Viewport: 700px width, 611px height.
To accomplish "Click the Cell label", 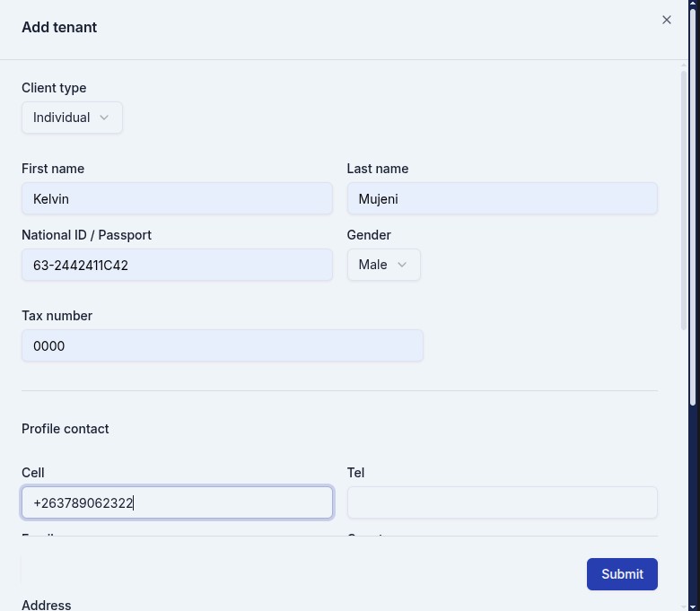I will (x=33, y=473).
